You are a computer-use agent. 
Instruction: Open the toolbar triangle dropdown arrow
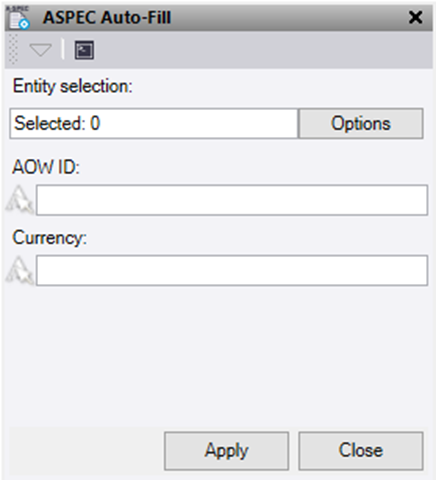[40, 50]
